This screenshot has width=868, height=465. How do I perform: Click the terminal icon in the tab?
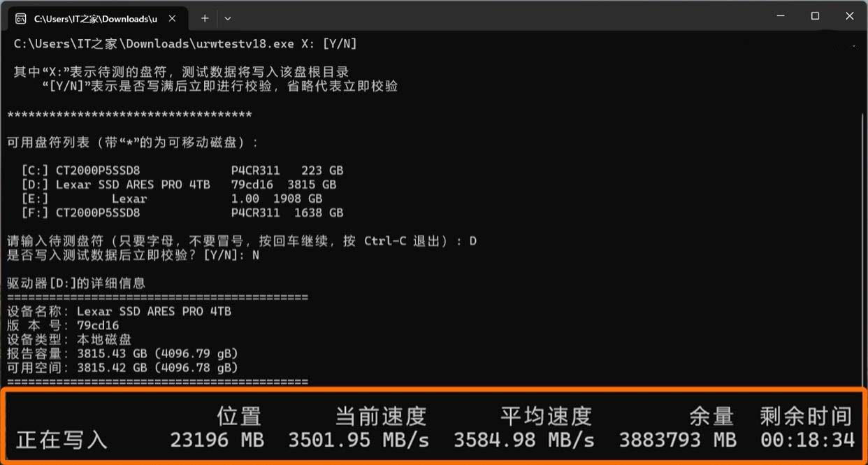[x=21, y=18]
